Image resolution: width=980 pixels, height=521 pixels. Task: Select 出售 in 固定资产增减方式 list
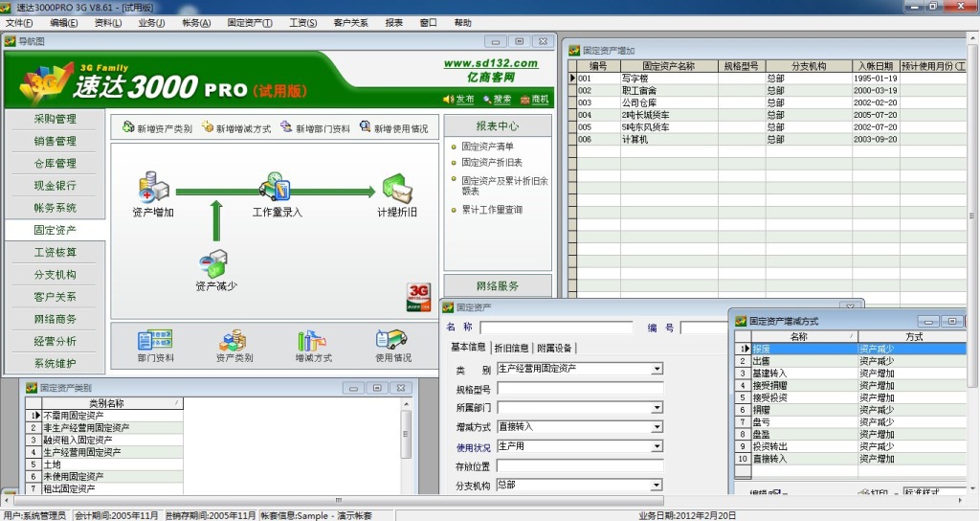[850, 361]
